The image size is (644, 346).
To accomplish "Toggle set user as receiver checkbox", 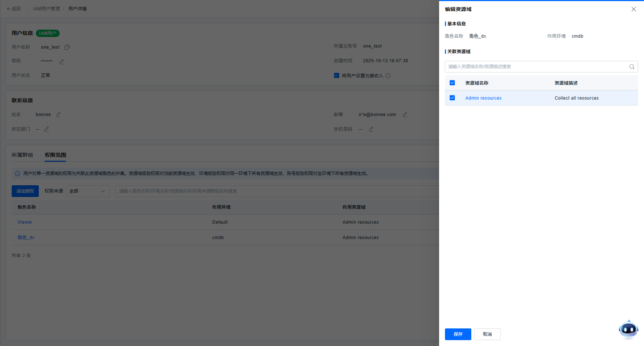I will (x=337, y=75).
